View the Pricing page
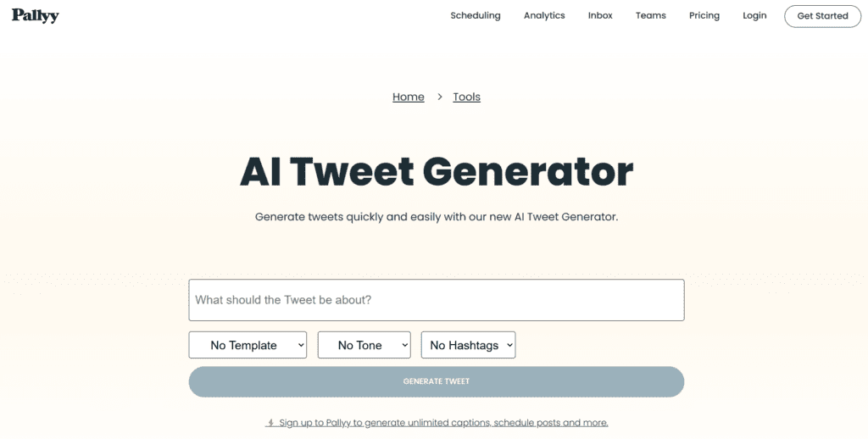The height and width of the screenshot is (439, 868). coord(704,15)
